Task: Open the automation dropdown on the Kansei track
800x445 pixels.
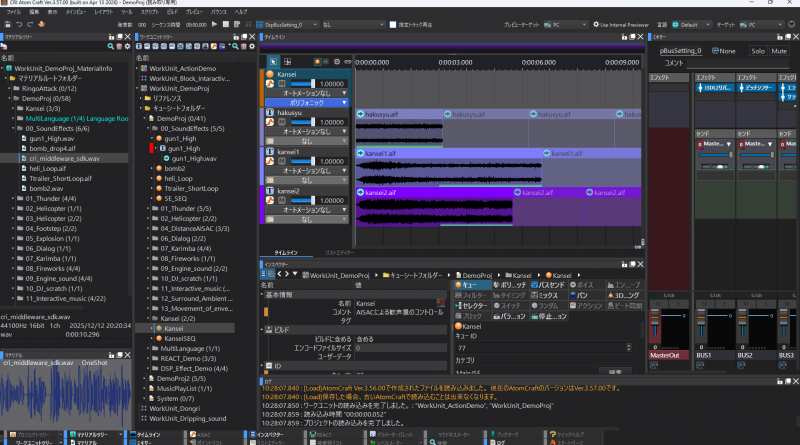Action: [307, 93]
